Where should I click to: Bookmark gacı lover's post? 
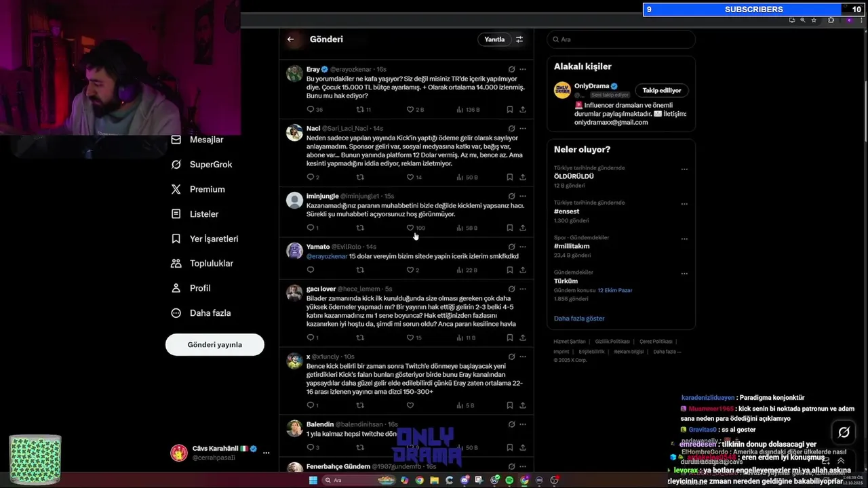tap(509, 338)
